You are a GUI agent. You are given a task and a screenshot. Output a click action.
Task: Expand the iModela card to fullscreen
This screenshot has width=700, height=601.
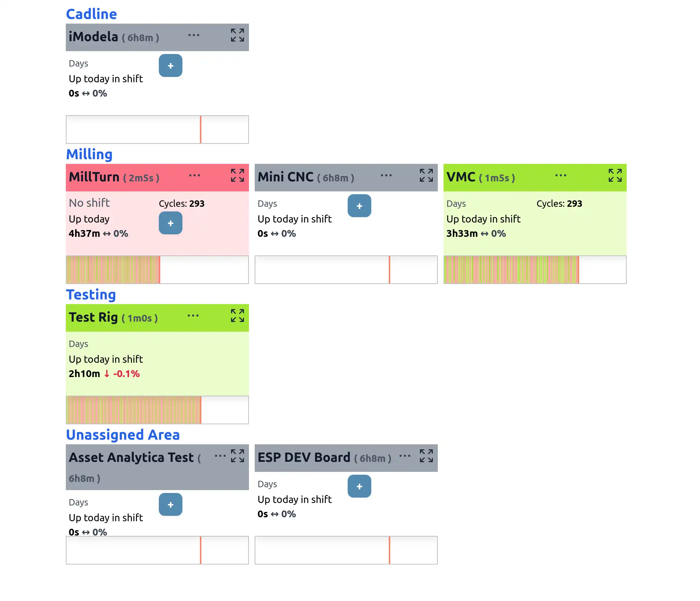coord(237,35)
